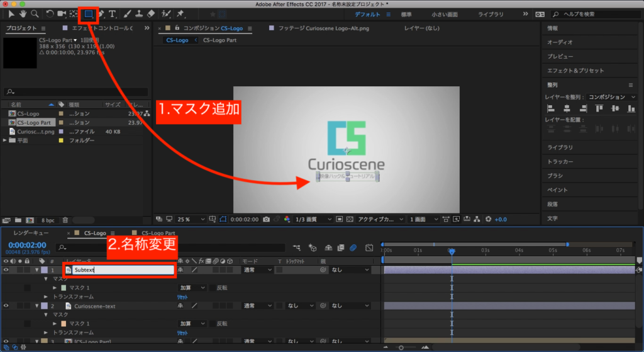
Task: Select the Zoom magnifier tool
Action: (35, 13)
